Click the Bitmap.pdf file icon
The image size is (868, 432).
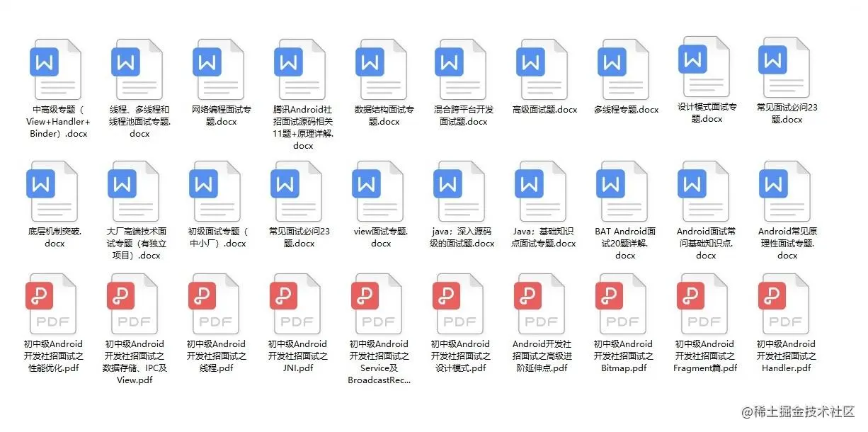pos(624,304)
